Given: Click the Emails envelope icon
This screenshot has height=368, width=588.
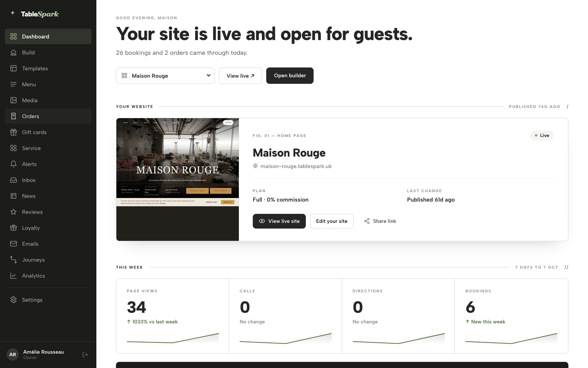Looking at the screenshot, I should click(x=13, y=244).
